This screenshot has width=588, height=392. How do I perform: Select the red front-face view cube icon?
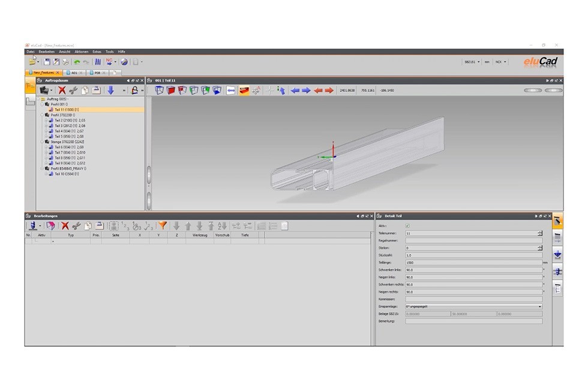click(x=170, y=91)
